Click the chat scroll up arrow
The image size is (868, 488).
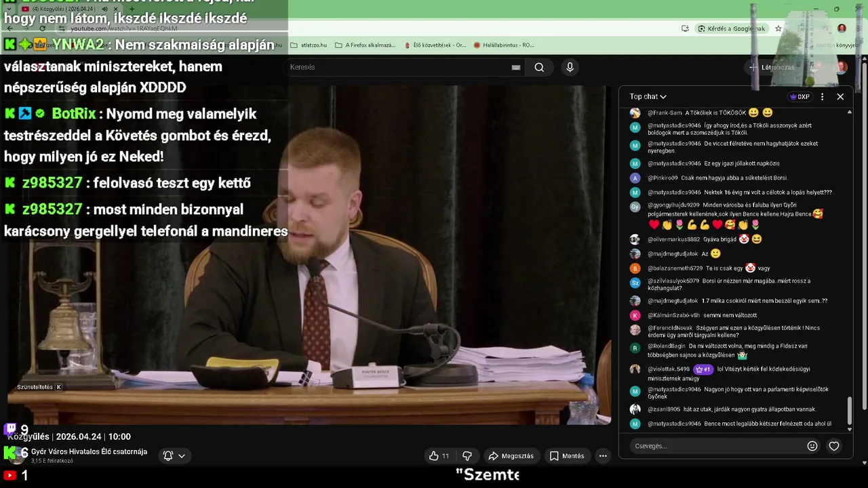pyautogui.click(x=850, y=113)
